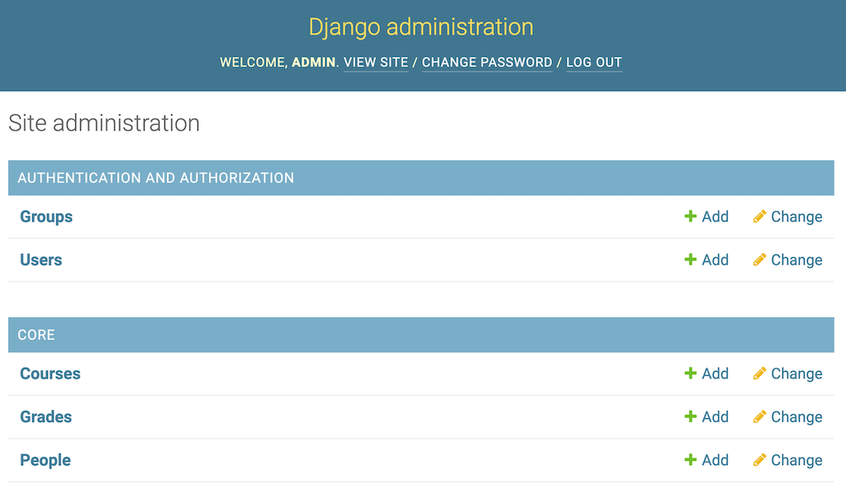
Task: Click the Django administration header
Action: [x=421, y=26]
